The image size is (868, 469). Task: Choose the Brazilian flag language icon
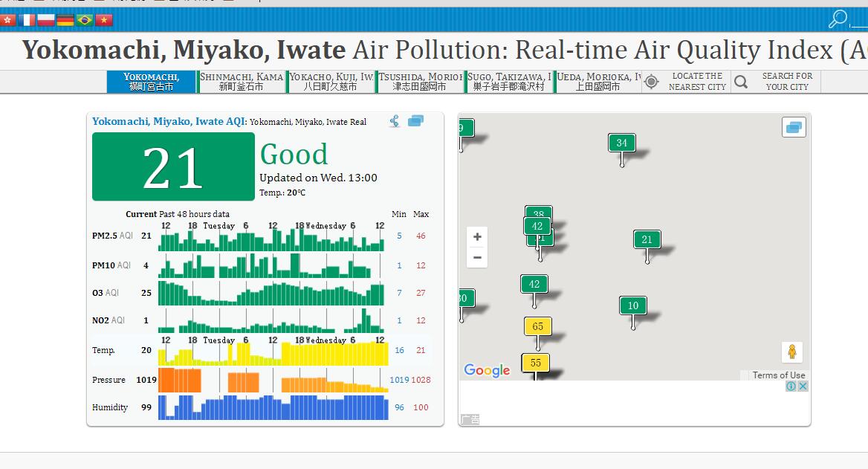pyautogui.click(x=85, y=21)
